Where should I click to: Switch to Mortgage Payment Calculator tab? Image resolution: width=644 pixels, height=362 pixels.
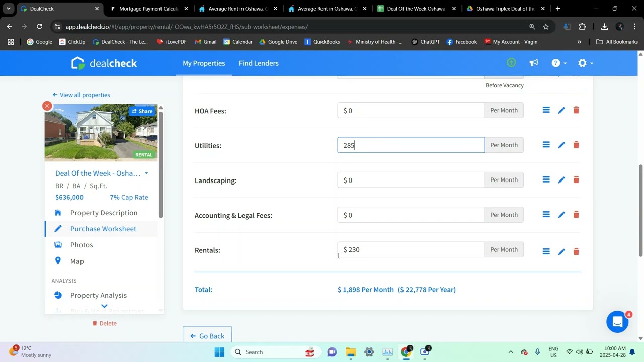[x=149, y=9]
